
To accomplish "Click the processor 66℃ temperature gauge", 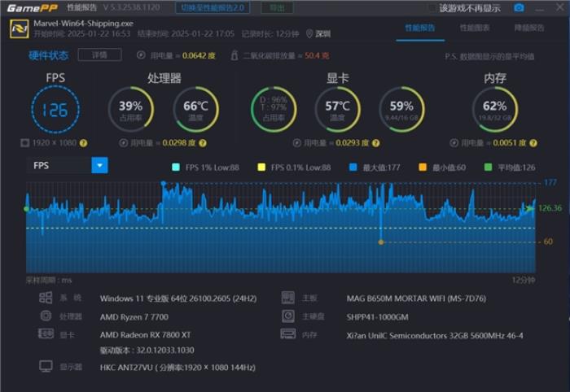I will [195, 110].
